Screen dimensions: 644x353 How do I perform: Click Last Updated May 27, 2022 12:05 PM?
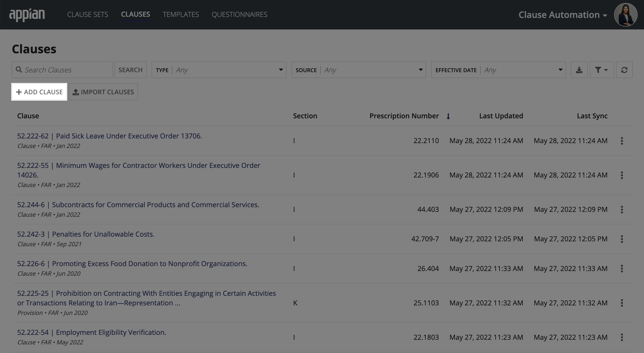coord(486,239)
